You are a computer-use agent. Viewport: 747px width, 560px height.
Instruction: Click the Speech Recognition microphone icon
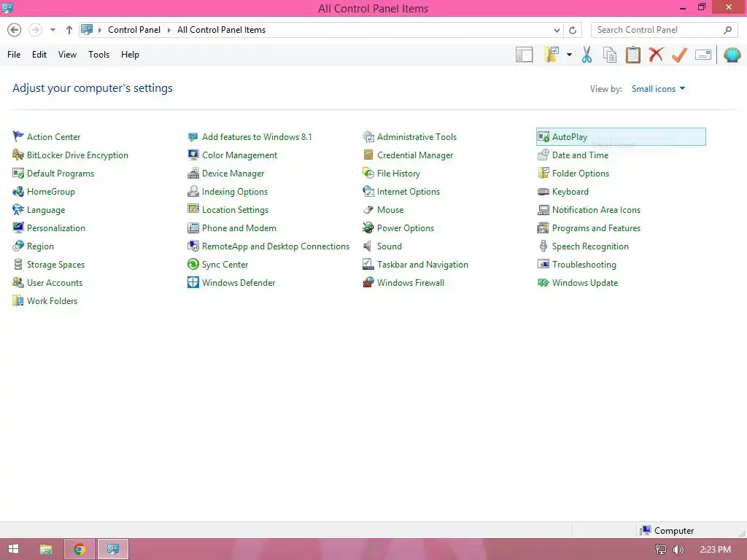[x=543, y=246]
